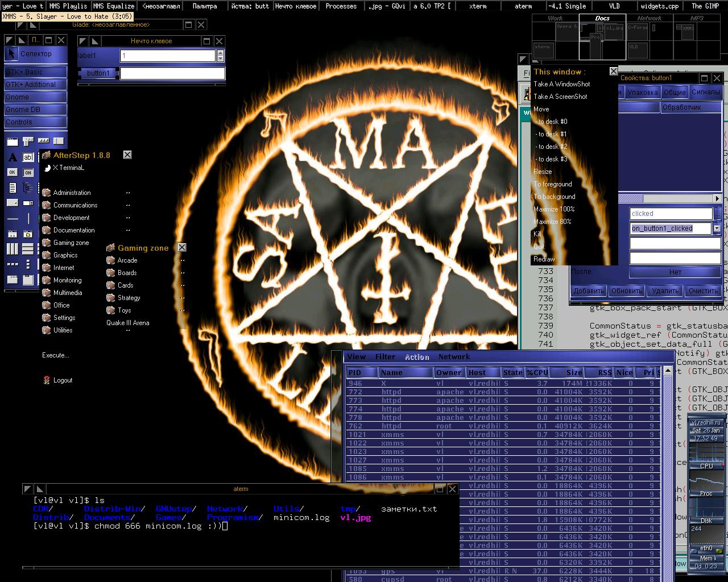Viewport: 728px width, 582px height.
Task: Pick the text entry 'ab|' widget icon
Action: [x=28, y=157]
